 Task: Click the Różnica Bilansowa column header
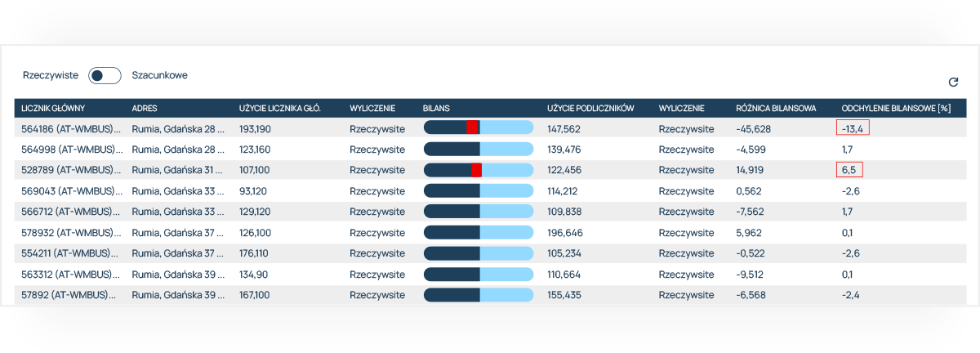click(776, 108)
